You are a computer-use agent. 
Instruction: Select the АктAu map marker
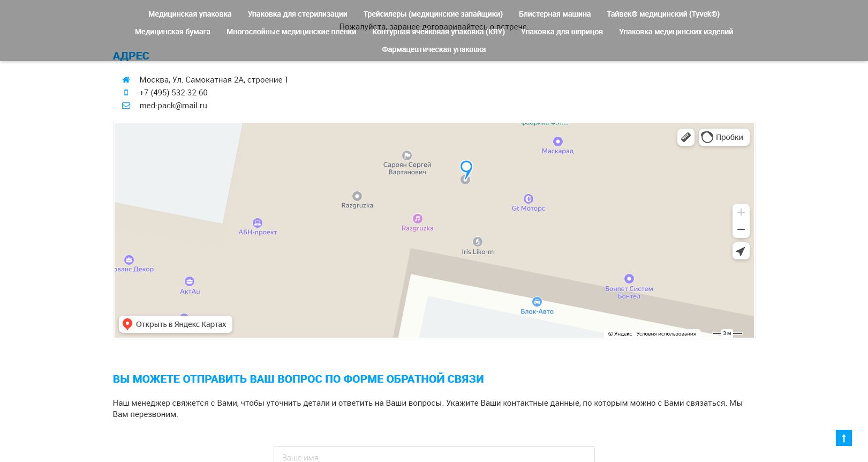[x=190, y=281]
